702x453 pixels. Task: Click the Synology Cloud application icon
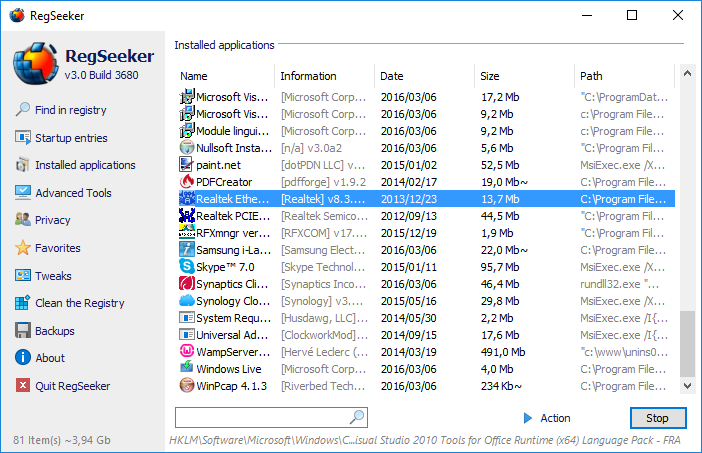coord(186,301)
